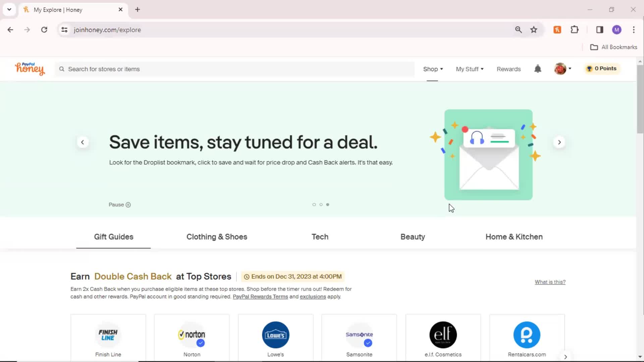Click the Lowe's store logo thumbnail
The image size is (644, 362).
(276, 335)
